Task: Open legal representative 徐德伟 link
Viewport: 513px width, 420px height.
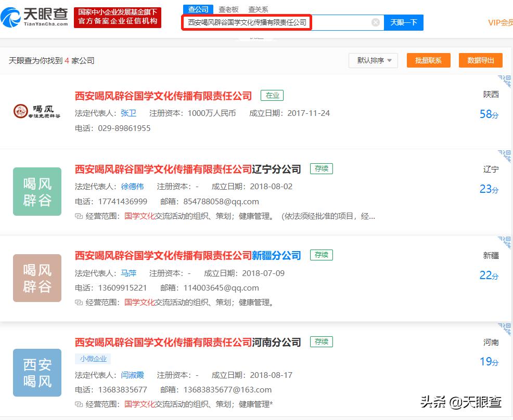Action: tap(132, 186)
